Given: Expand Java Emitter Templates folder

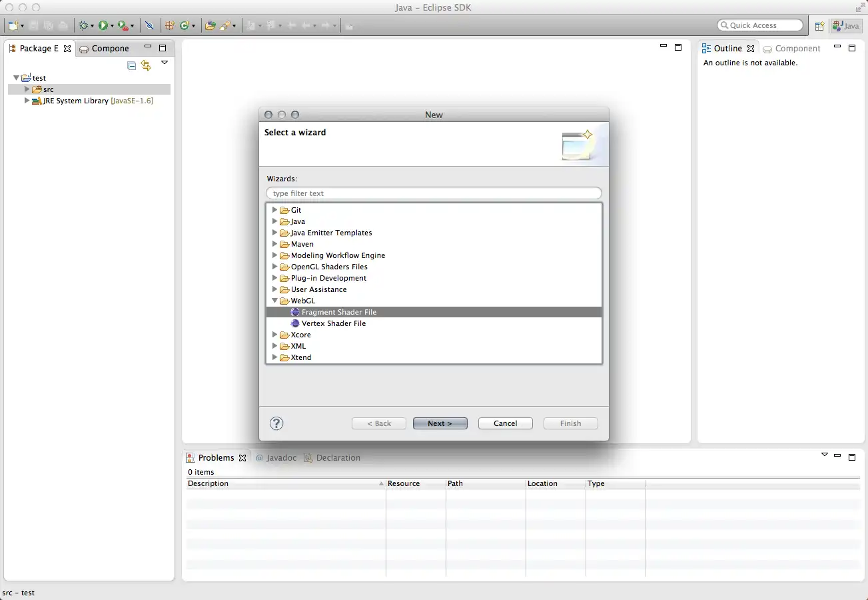Looking at the screenshot, I should point(274,233).
